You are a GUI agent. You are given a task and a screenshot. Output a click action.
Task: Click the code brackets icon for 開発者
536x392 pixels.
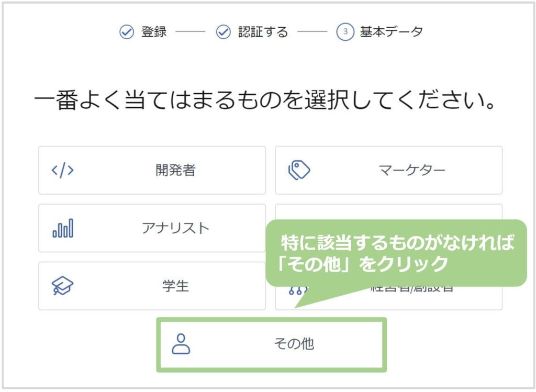click(62, 170)
